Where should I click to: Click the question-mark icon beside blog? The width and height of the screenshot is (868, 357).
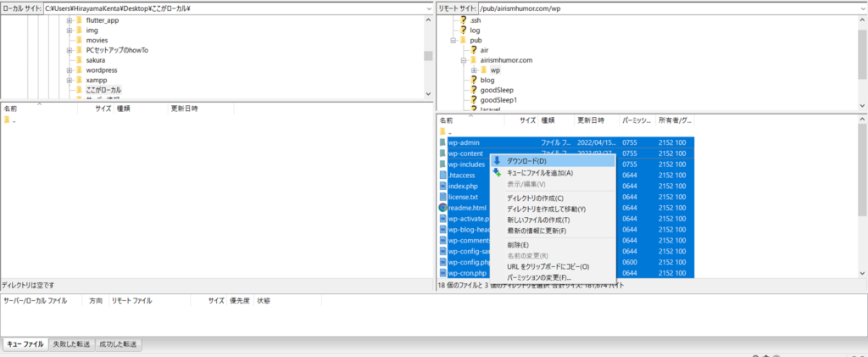pyautogui.click(x=474, y=81)
